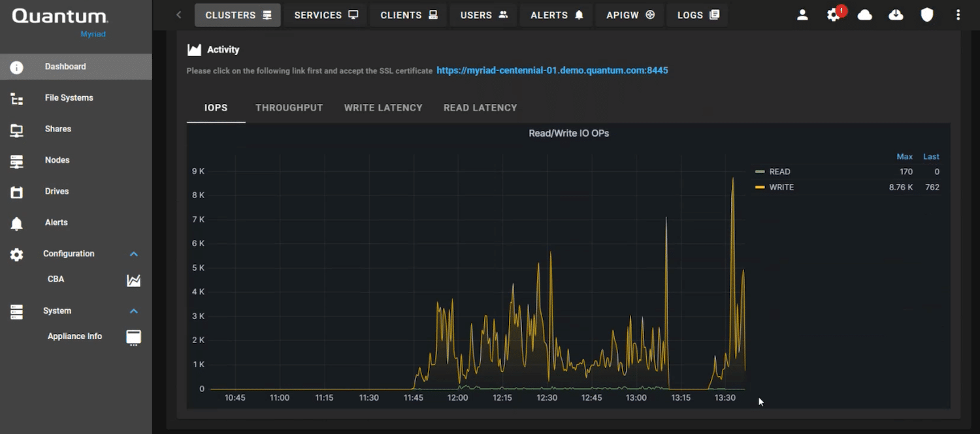
Task: Click the Appliance Info device icon
Action: 133,337
